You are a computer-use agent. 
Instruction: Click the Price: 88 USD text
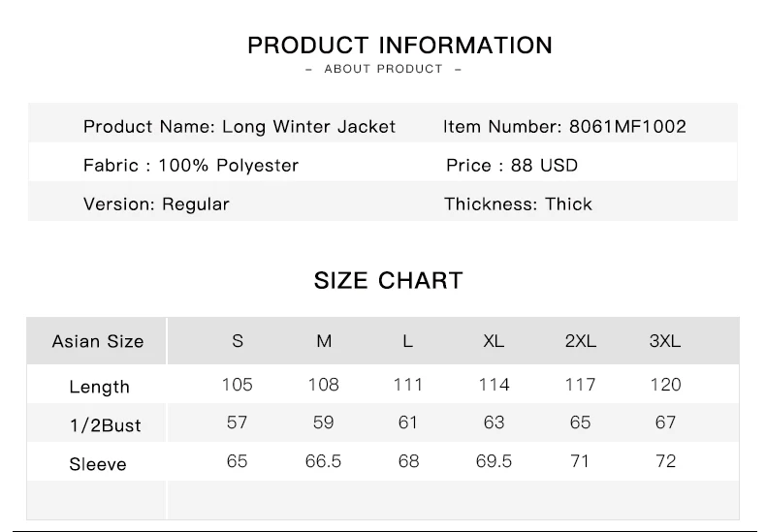pyautogui.click(x=511, y=166)
